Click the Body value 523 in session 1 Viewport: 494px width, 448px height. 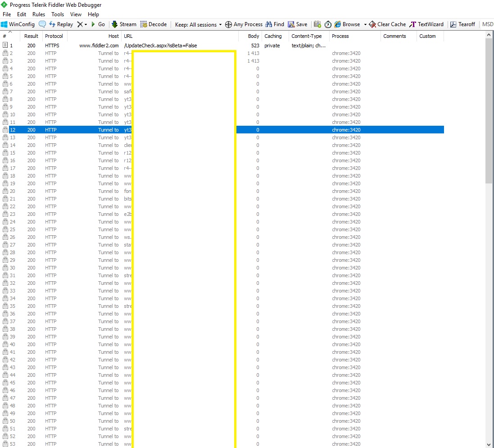click(255, 46)
